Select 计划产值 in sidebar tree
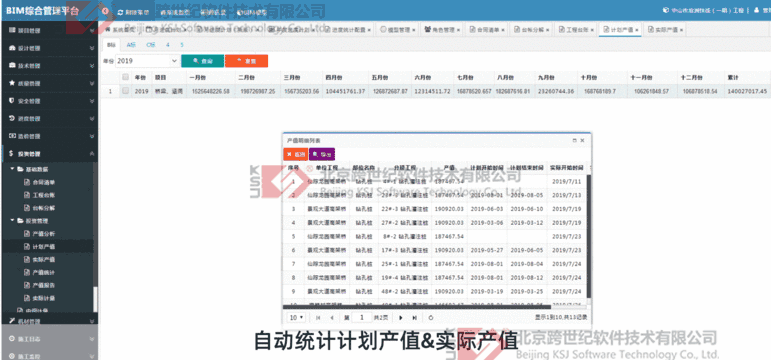 tap(40, 246)
